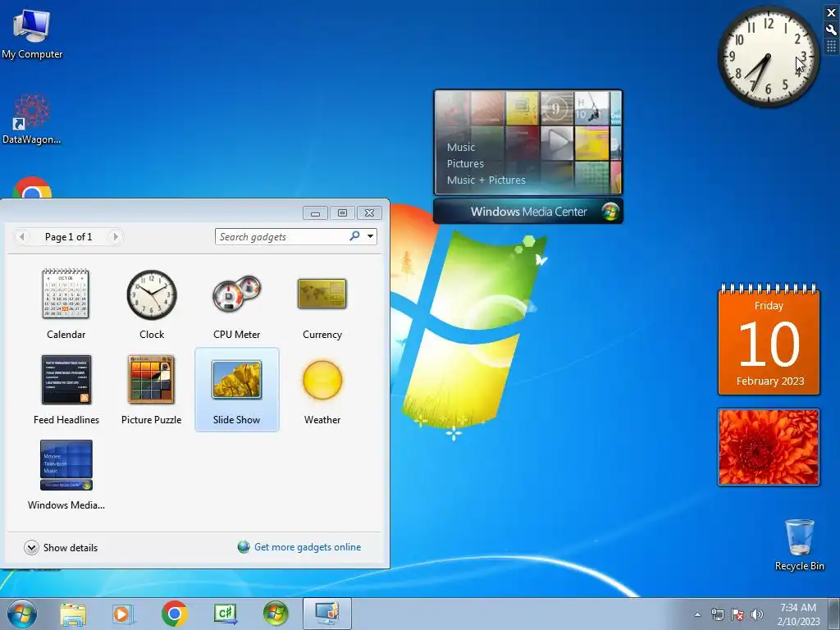840x630 pixels.
Task: Select the Feed Headlines gadget
Action: pyautogui.click(x=66, y=390)
